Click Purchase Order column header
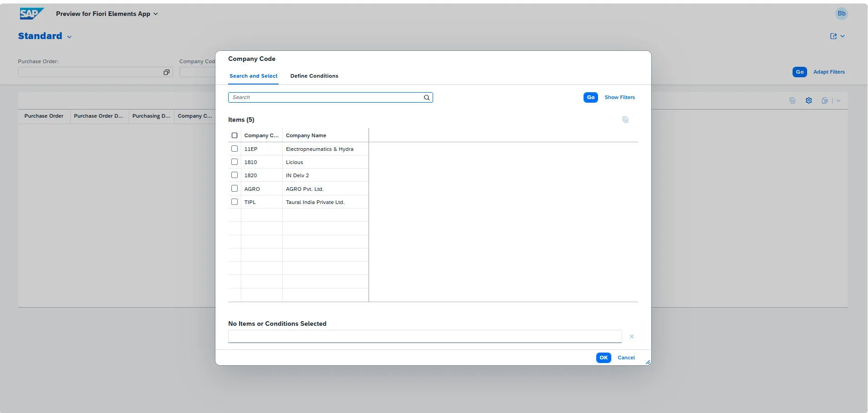 point(44,116)
